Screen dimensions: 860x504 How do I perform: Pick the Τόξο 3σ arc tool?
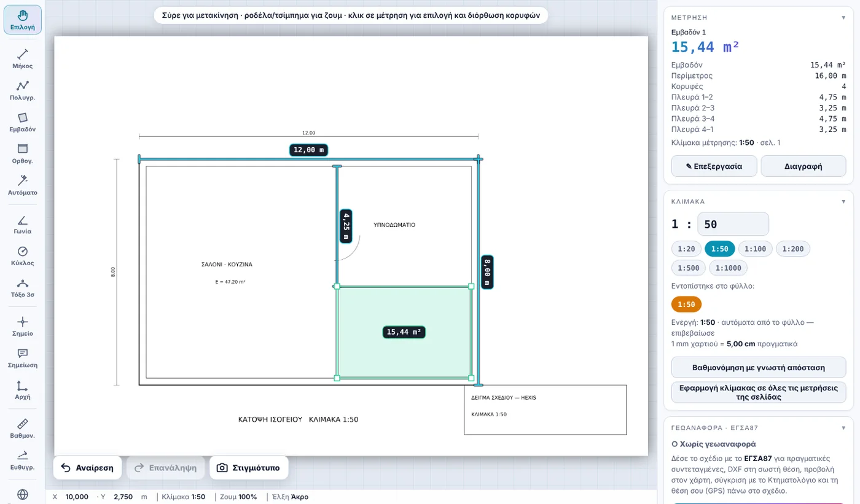[23, 288]
